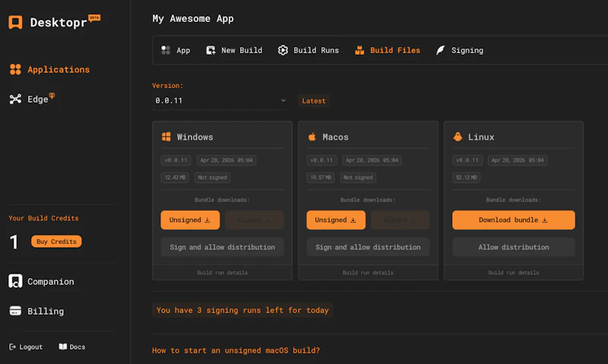608x364 pixels.
Task: Switch to the New Build tab
Action: [x=234, y=50]
